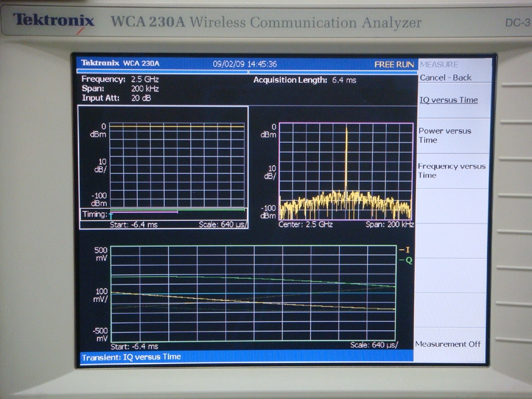532x399 pixels.
Task: Click the Frequency 2.5 GHz value
Action: [145, 79]
